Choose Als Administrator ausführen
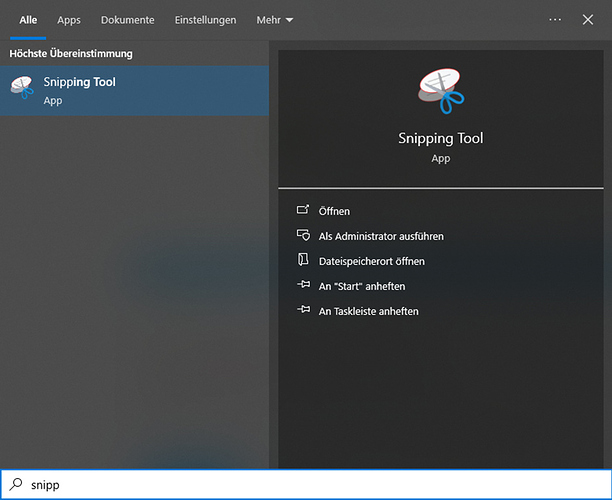 (x=381, y=236)
